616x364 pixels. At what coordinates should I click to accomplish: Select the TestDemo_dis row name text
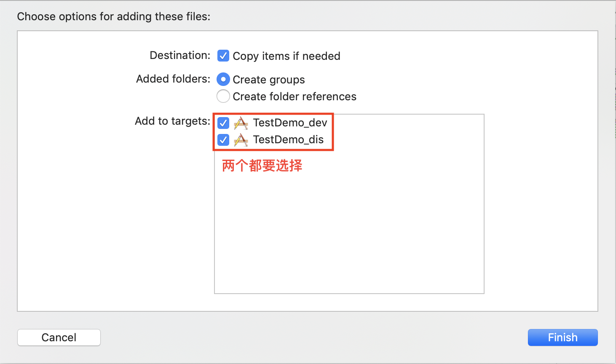[288, 139]
